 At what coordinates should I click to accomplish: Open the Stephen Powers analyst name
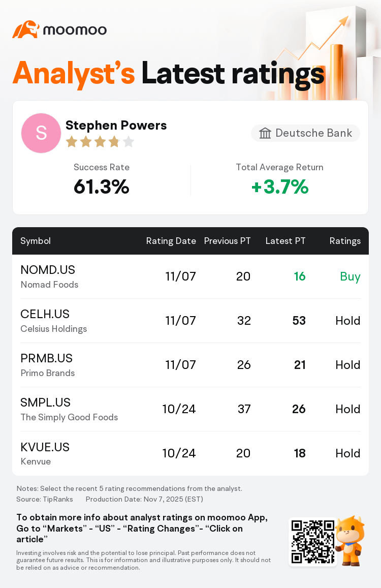[x=116, y=125]
